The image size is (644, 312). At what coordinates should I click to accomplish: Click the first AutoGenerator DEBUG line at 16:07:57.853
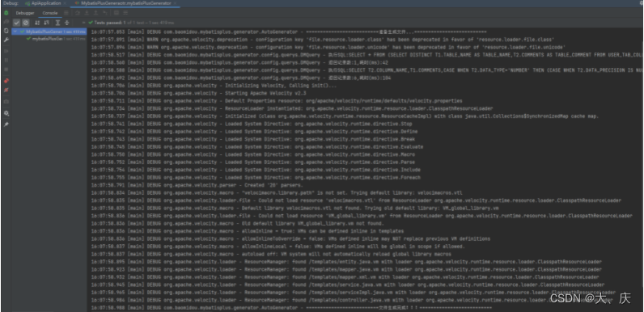tap(289, 32)
